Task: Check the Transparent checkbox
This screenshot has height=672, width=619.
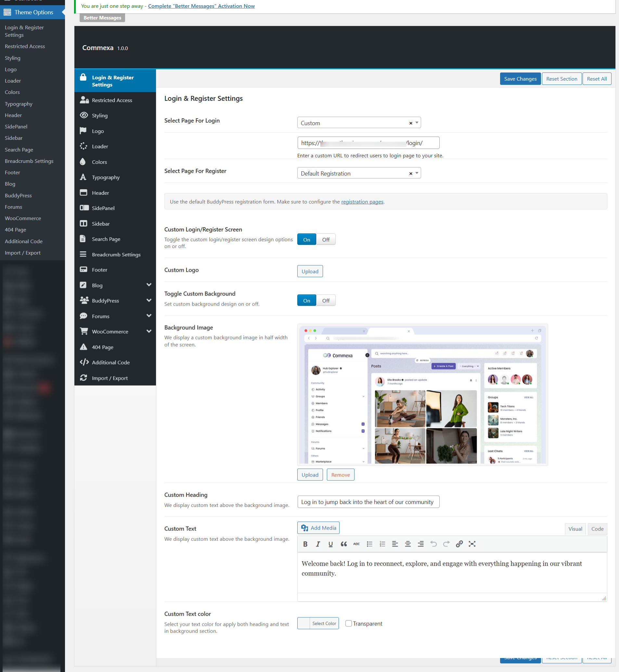Action: coord(348,624)
